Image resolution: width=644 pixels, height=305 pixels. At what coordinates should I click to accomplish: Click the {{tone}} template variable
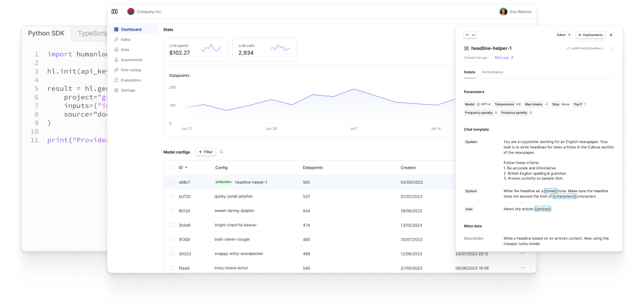[x=551, y=191]
